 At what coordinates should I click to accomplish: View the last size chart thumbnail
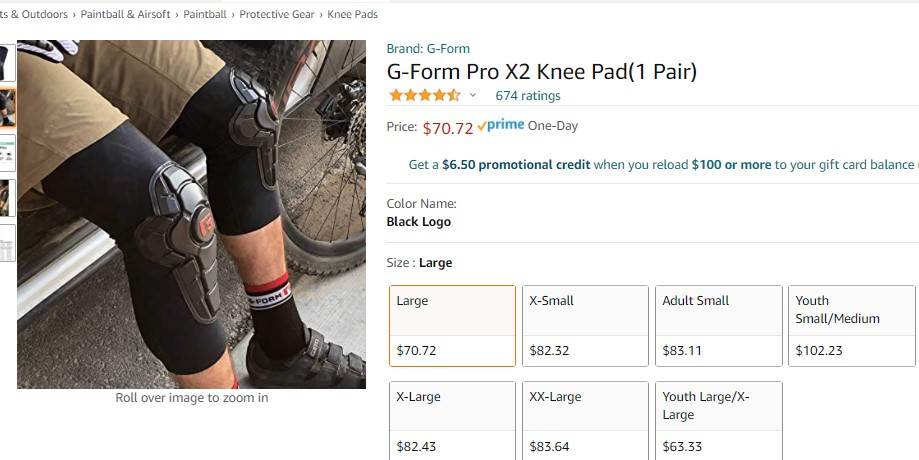click(7, 243)
